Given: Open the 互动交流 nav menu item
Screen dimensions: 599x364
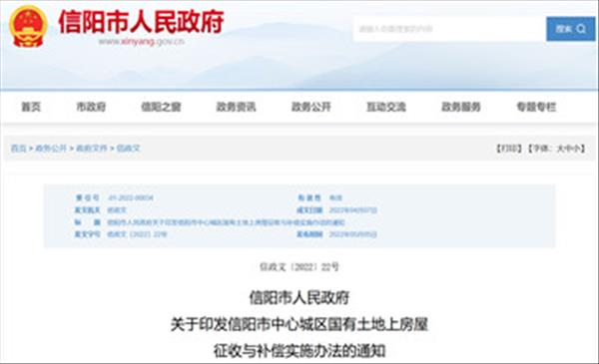Looking at the screenshot, I should (x=385, y=107).
